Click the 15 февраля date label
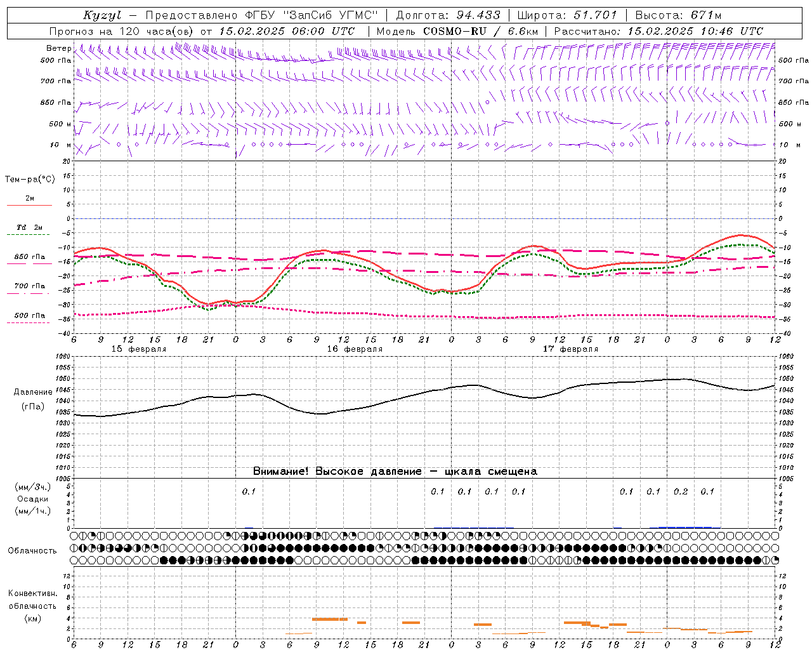The image size is (812, 650). tap(139, 349)
